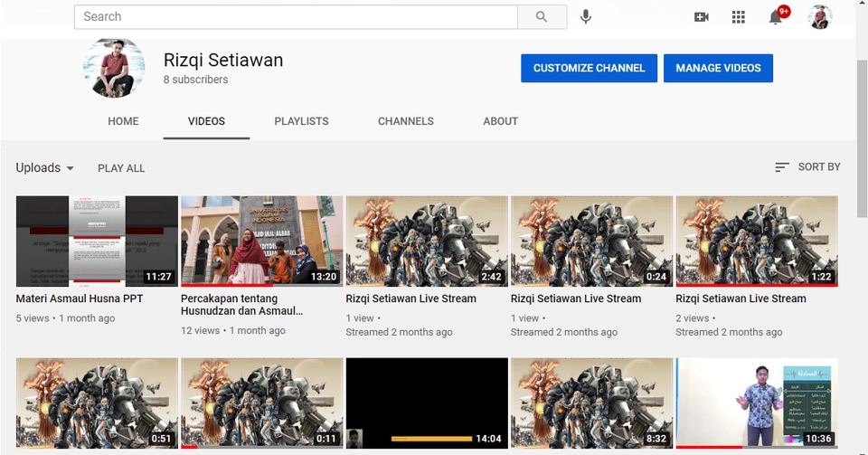Click MANAGE VIDEOS button
The image size is (868, 455).
pos(718,68)
